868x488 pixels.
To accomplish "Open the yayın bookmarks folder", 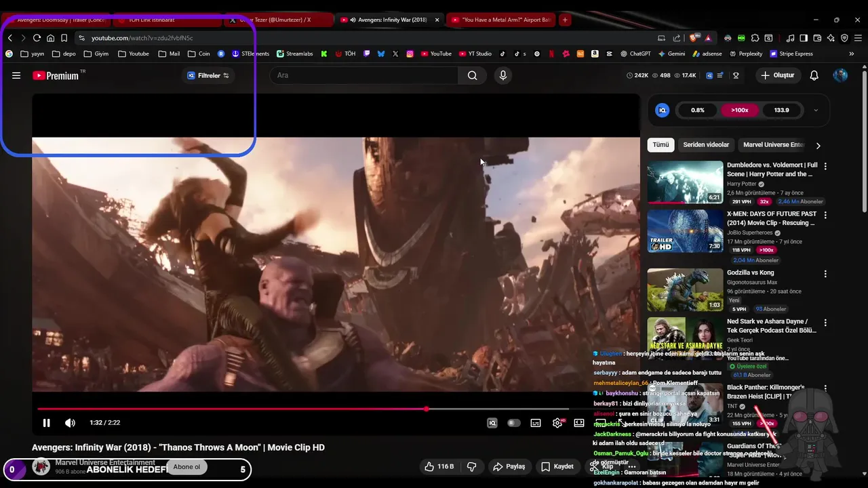I will click(x=33, y=54).
